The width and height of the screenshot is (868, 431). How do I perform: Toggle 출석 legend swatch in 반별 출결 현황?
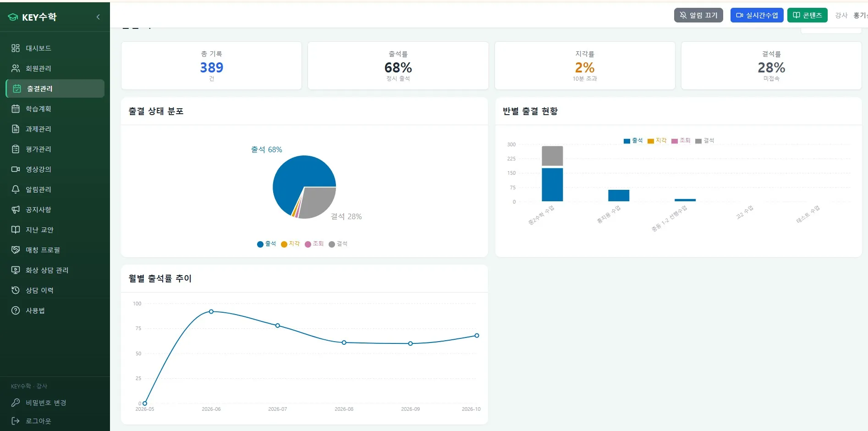pos(627,141)
